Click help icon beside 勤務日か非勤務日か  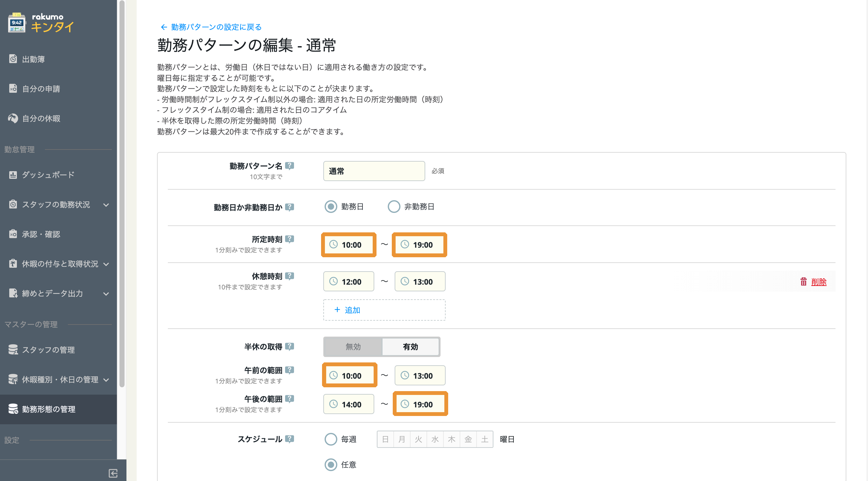coord(290,207)
